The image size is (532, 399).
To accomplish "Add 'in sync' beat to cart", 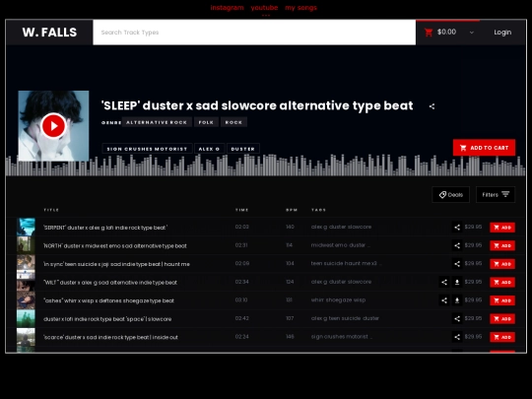I will click(502, 264).
